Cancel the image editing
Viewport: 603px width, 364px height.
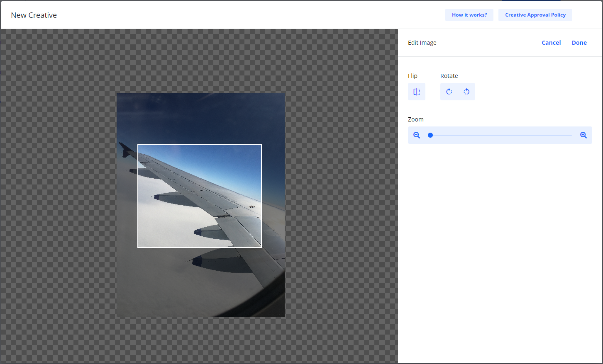pyautogui.click(x=551, y=43)
